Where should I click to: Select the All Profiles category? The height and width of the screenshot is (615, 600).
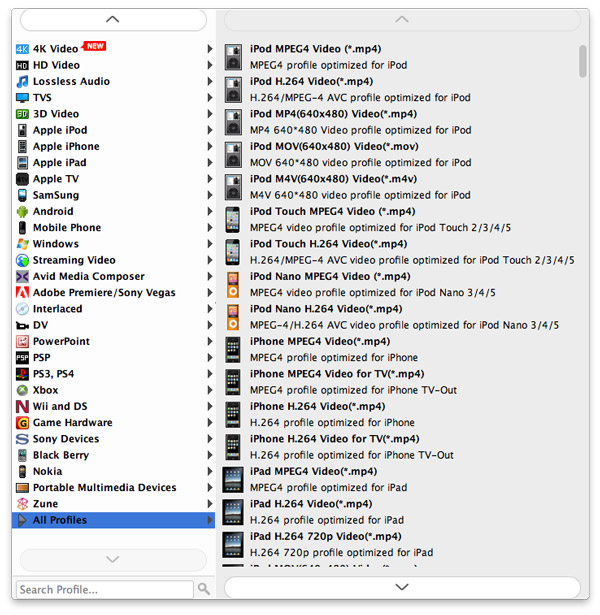coord(113,520)
